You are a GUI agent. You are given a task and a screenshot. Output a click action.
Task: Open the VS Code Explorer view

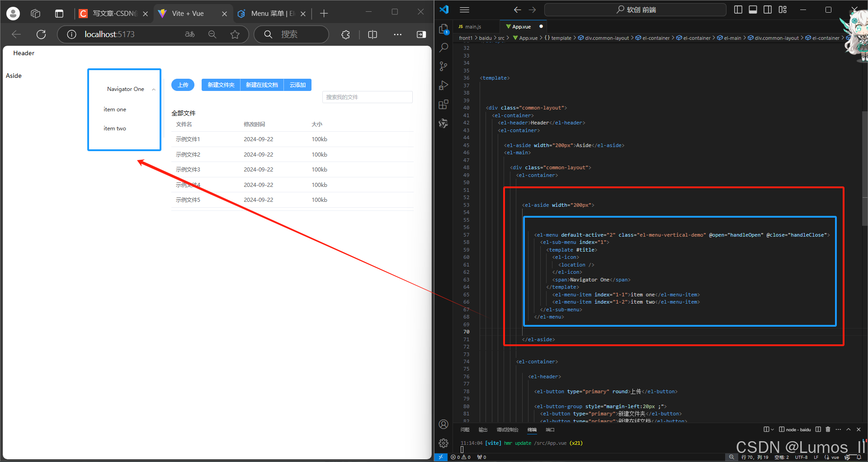coord(443,29)
